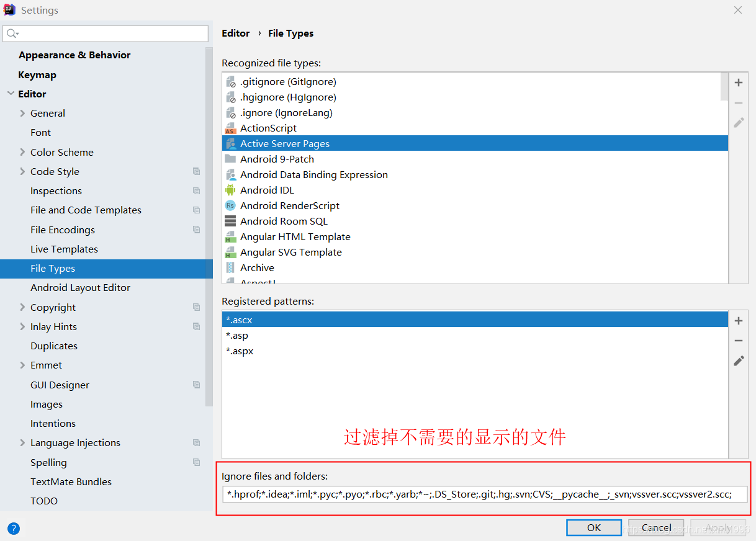
Task: Click the Angular SVG Template icon
Action: [230, 252]
